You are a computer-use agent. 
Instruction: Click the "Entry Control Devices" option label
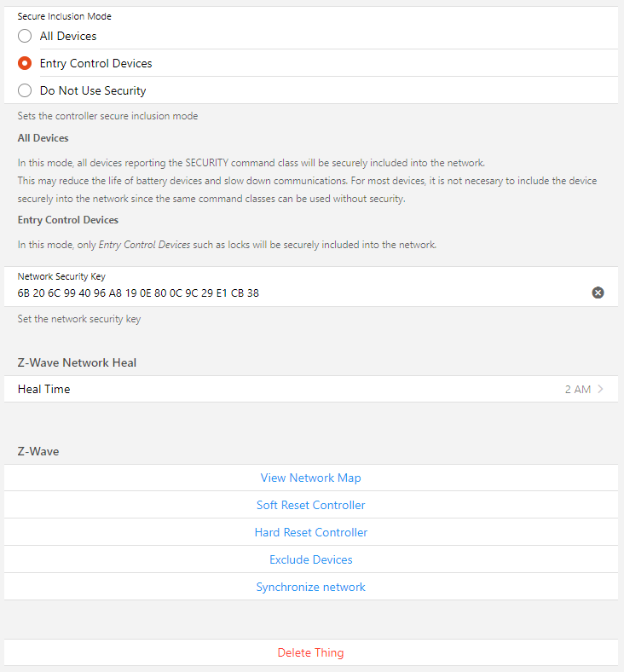(x=95, y=63)
